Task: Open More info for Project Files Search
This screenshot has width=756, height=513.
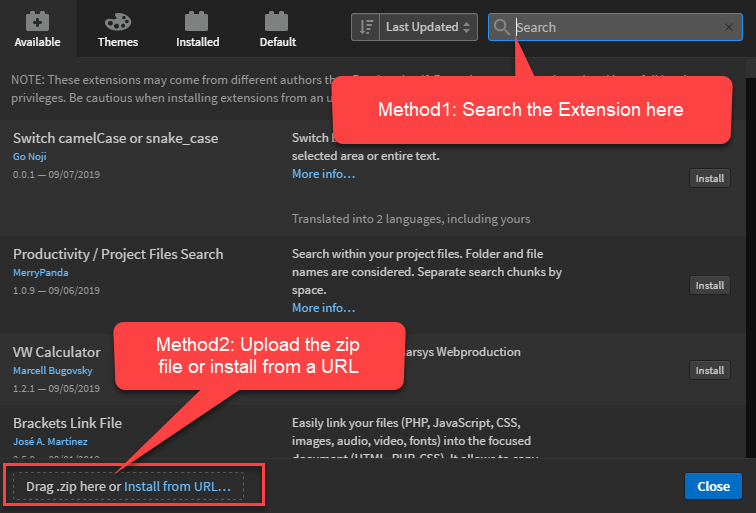Action: pos(324,308)
